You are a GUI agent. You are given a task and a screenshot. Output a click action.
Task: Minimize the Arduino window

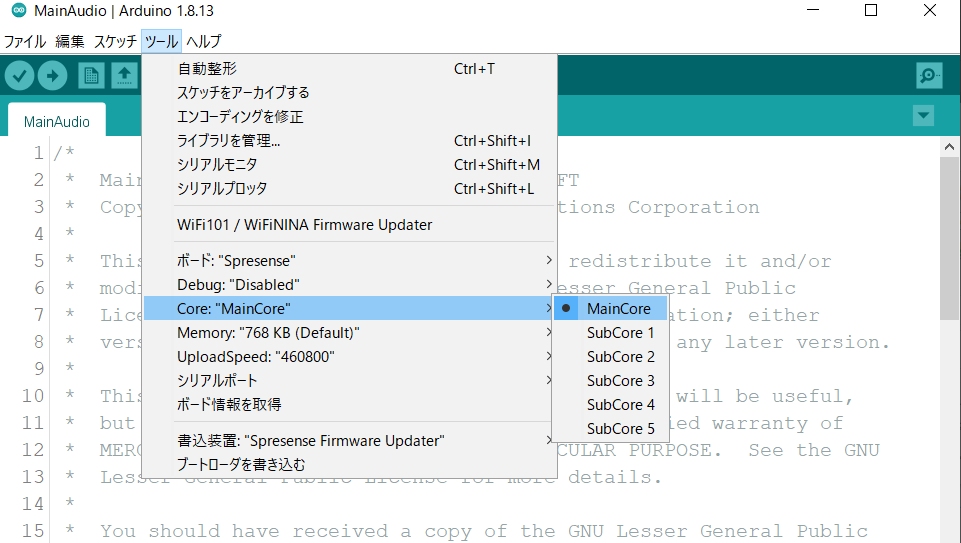813,10
